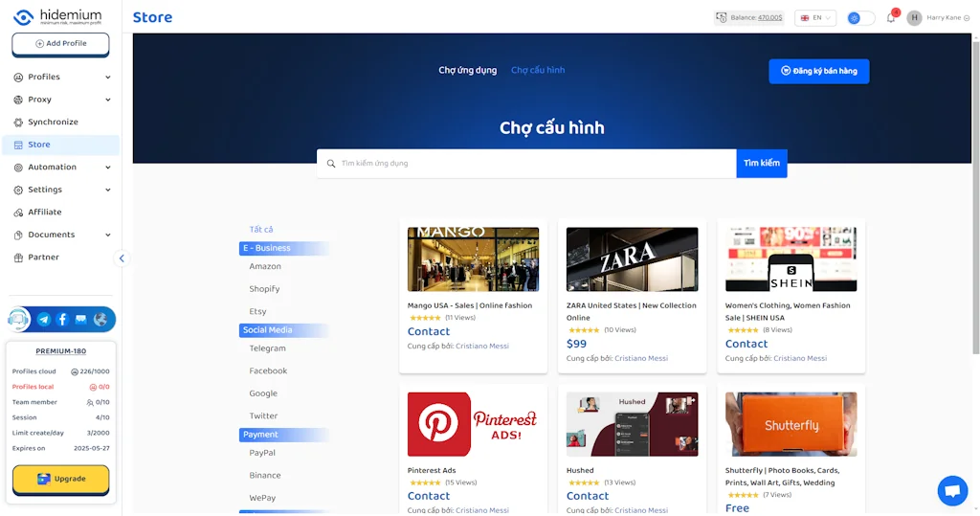Click the Partner gift icon
The width and height of the screenshot is (980, 516).
tap(18, 258)
